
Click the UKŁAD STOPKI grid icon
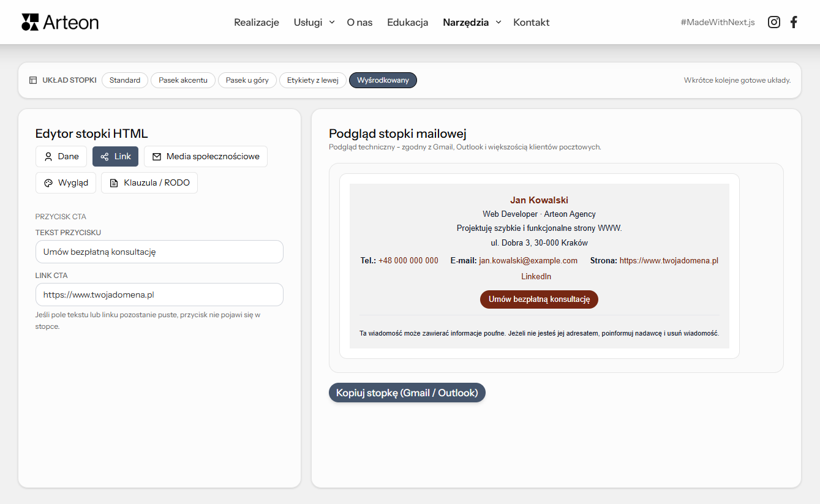(33, 80)
